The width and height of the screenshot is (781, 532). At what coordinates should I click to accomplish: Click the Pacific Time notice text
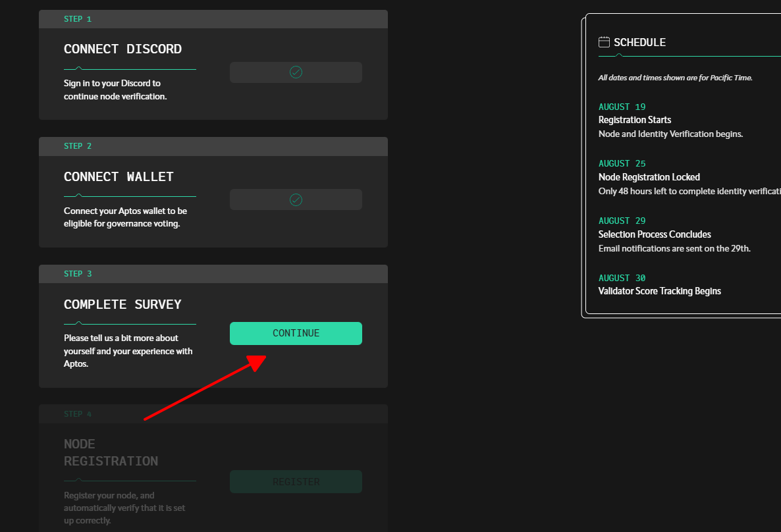pyautogui.click(x=675, y=78)
